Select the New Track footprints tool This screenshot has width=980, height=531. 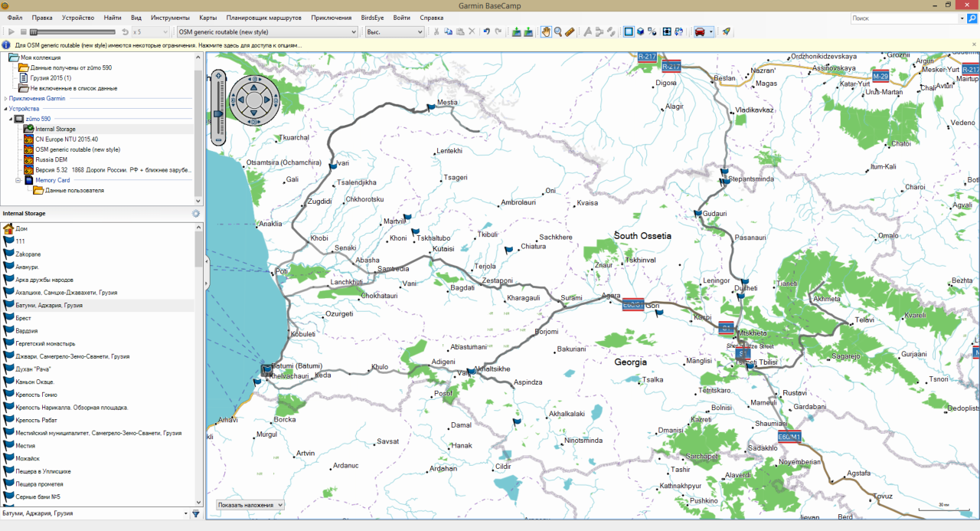coord(611,31)
